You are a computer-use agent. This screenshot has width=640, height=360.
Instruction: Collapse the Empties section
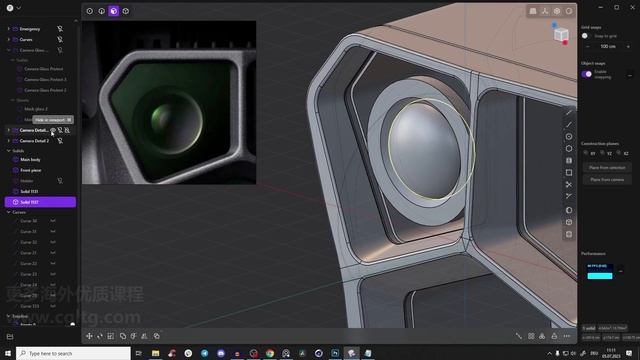pos(9,316)
